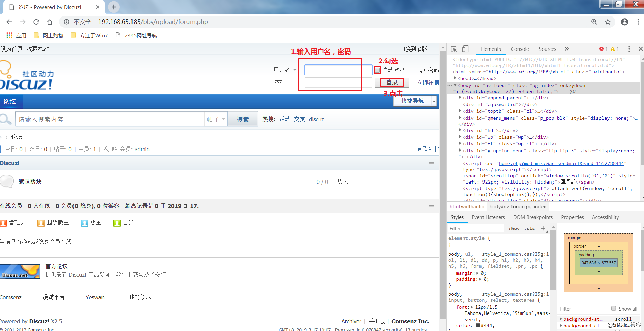Expand div id append_parent node

[x=460, y=98]
